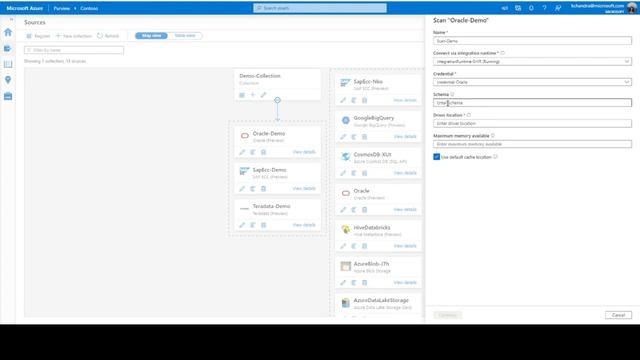View details of CosmosDB source

click(405, 173)
